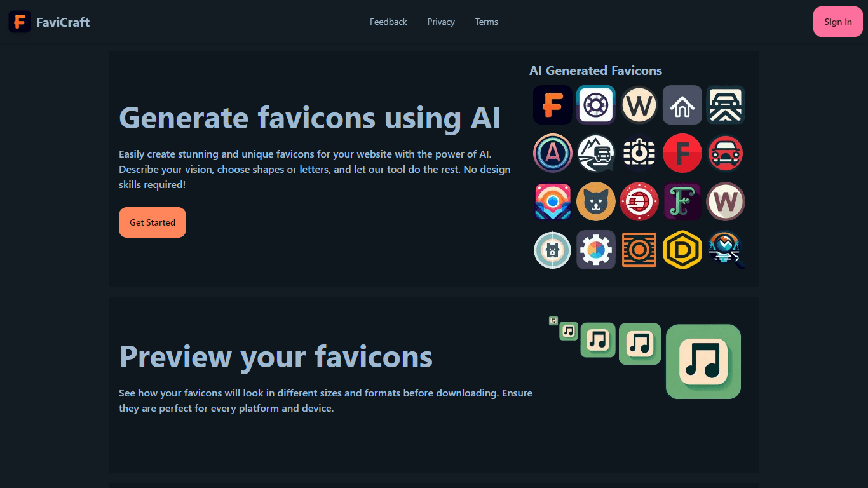Screen dimensions: 868x488
Task: Click the second smallest music note preview
Action: 569,331
